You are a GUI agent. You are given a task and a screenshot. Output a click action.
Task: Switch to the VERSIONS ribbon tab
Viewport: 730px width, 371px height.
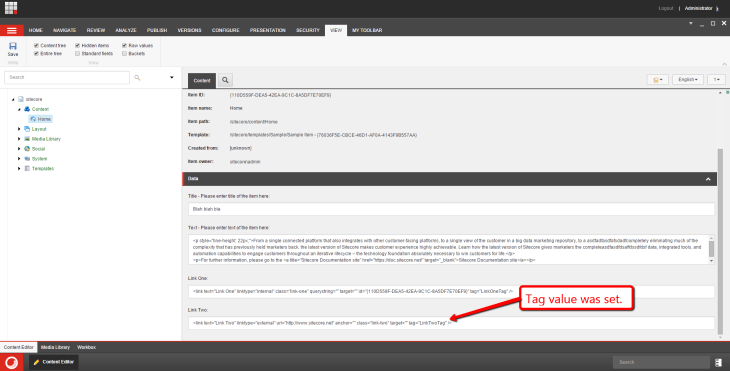(x=189, y=30)
